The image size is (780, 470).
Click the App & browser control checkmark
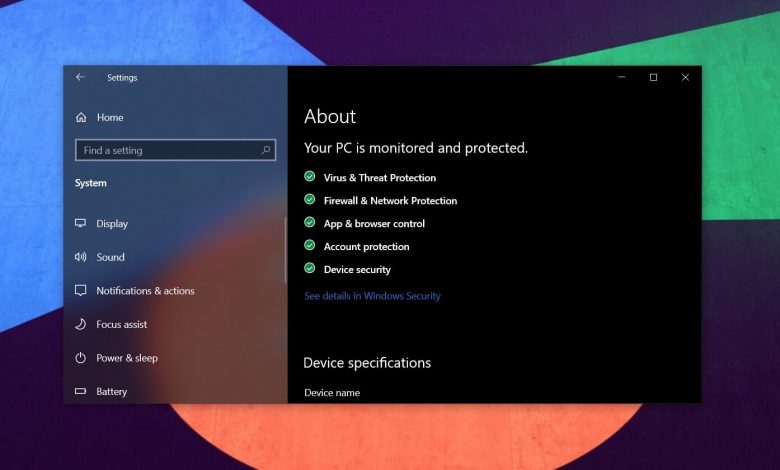(309, 222)
